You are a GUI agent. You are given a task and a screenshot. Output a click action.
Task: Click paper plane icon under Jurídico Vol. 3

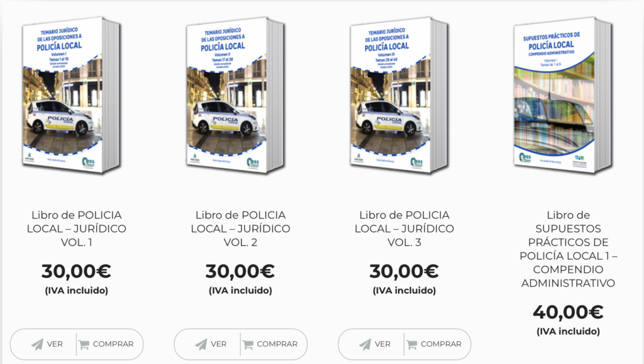365,344
